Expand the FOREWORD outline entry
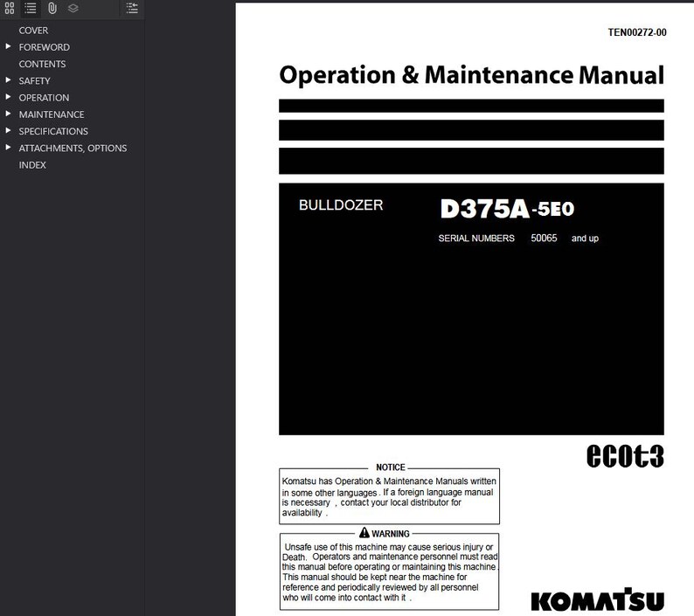Image resolution: width=694 pixels, height=616 pixels. coord(8,46)
